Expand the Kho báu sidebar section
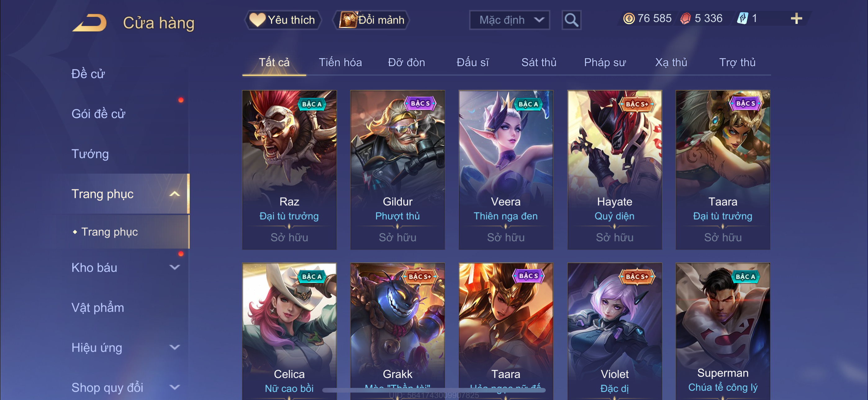 (x=174, y=267)
